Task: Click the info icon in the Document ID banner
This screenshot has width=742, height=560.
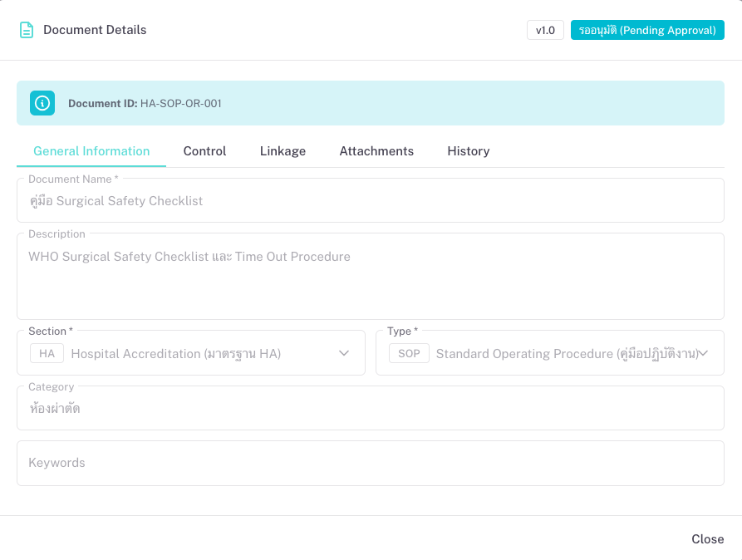Action: 42,103
